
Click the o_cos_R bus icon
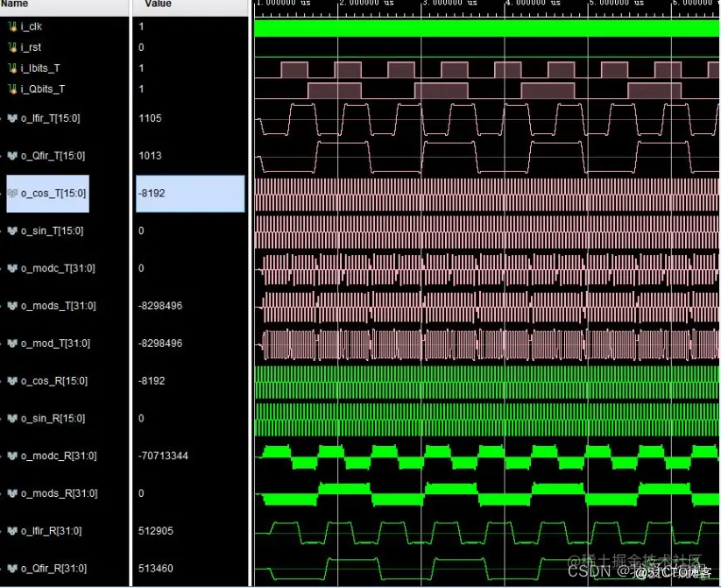(12, 381)
